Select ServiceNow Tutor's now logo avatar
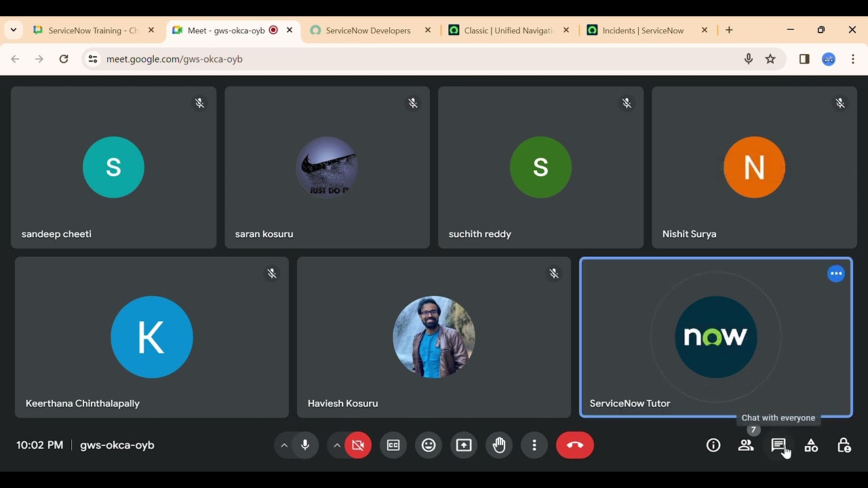Screen dimensions: 868x488 (x=716, y=337)
